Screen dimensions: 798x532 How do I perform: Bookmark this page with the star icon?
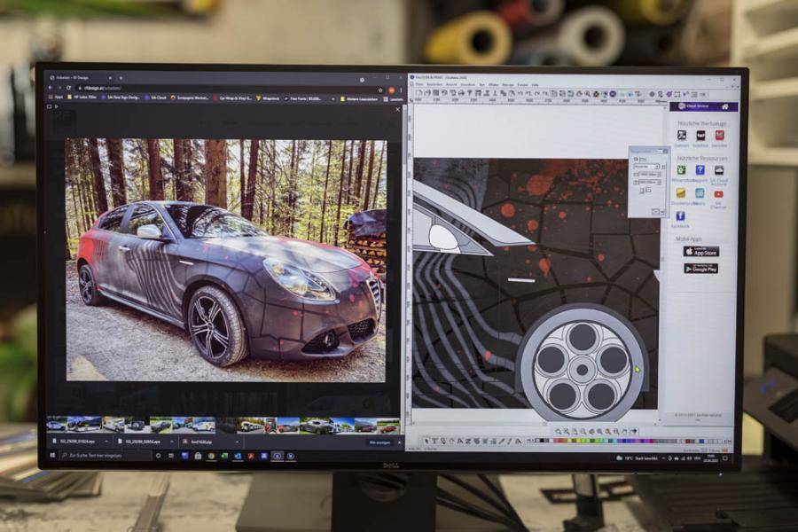tap(380, 90)
